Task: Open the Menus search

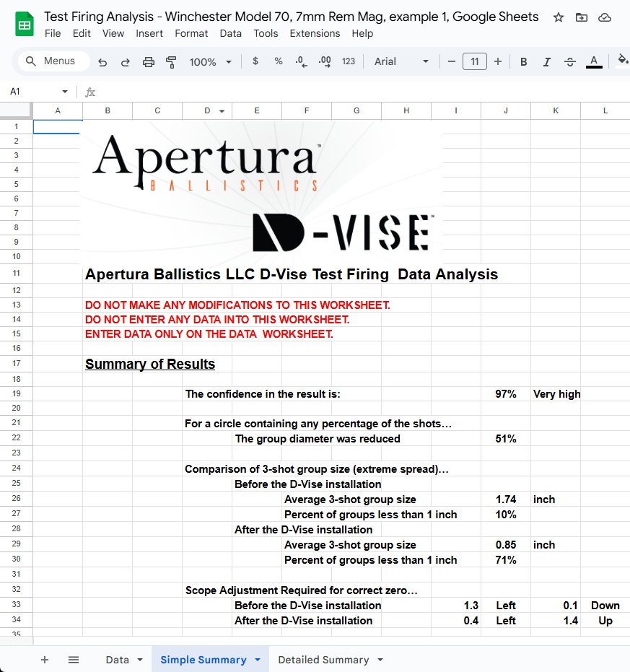Action: pos(52,61)
